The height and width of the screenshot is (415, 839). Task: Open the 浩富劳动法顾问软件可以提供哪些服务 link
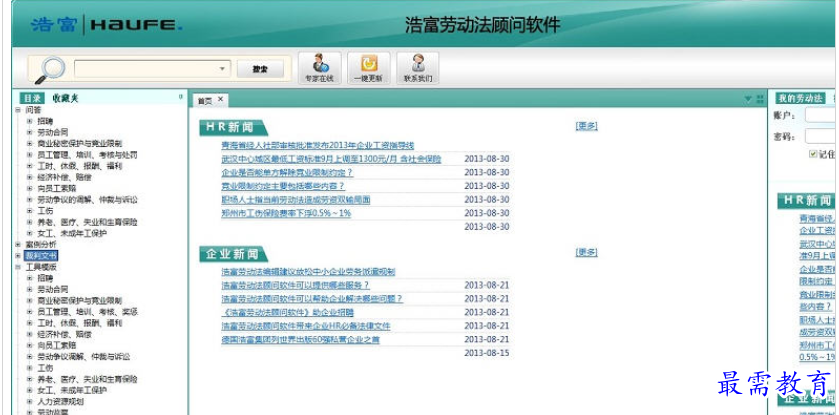pyautogui.click(x=295, y=285)
